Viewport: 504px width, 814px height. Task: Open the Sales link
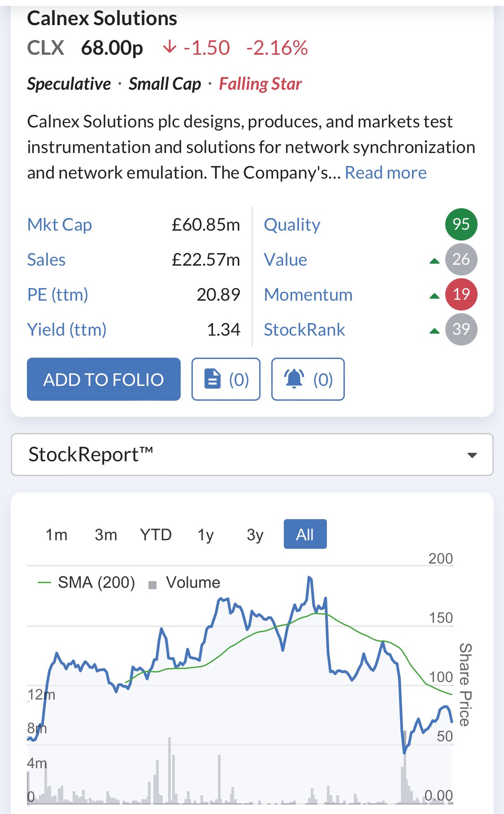46,259
